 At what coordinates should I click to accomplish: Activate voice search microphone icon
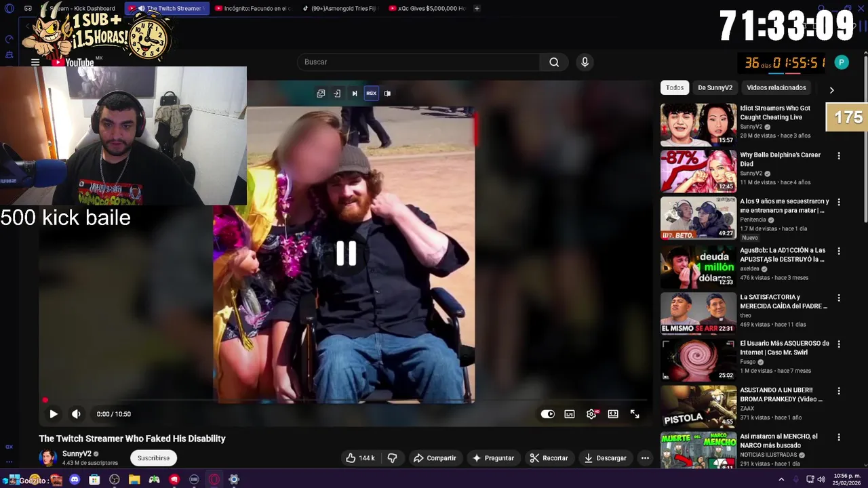[x=585, y=62]
